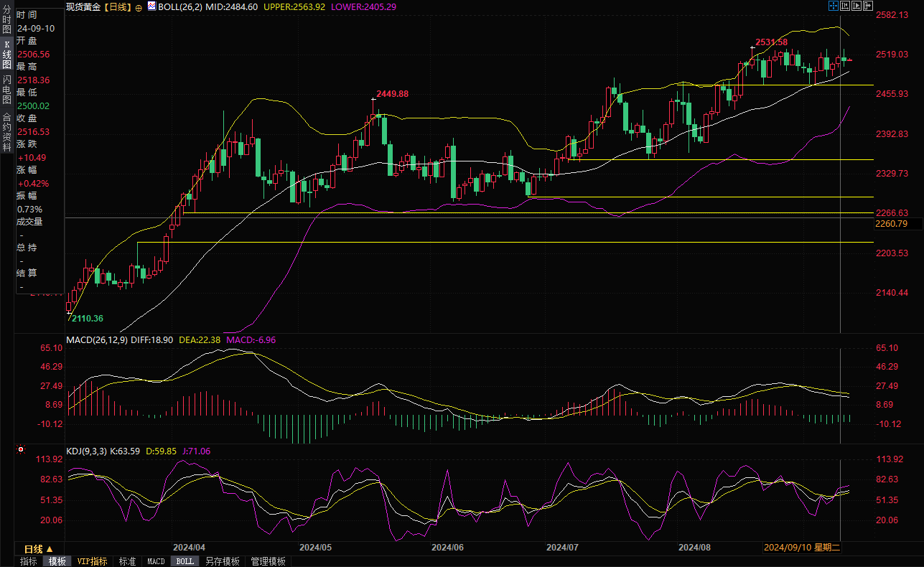Image resolution: width=924 pixels, height=567 pixels.
Task: Open the 闪电图 side tab
Action: point(7,89)
